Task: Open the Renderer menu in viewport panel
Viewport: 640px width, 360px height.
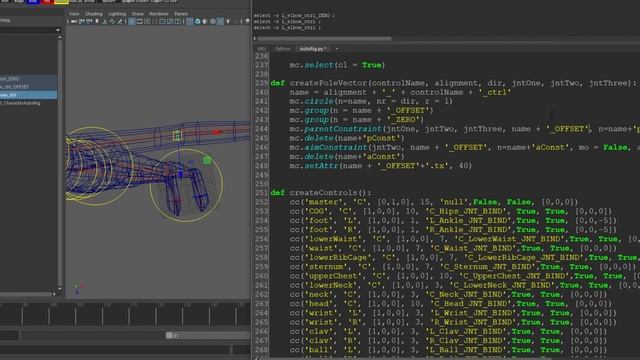Action: pyautogui.click(x=159, y=13)
